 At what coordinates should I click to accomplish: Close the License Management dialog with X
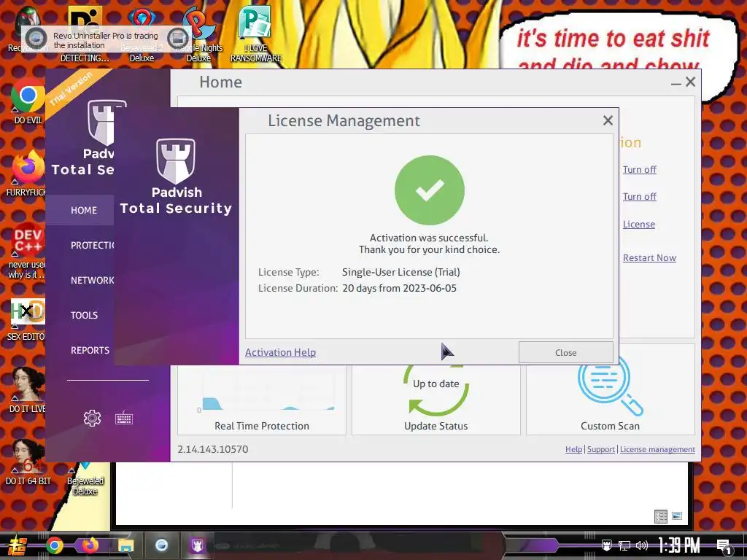coord(608,120)
